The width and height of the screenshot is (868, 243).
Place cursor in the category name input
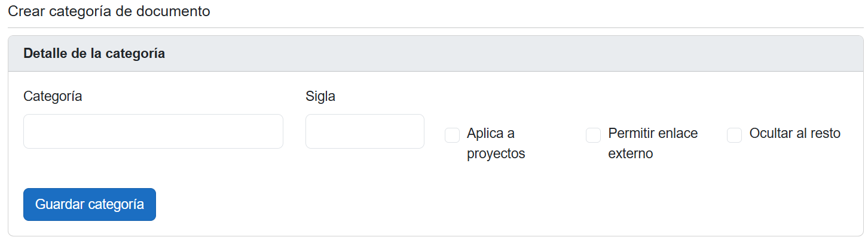(153, 131)
